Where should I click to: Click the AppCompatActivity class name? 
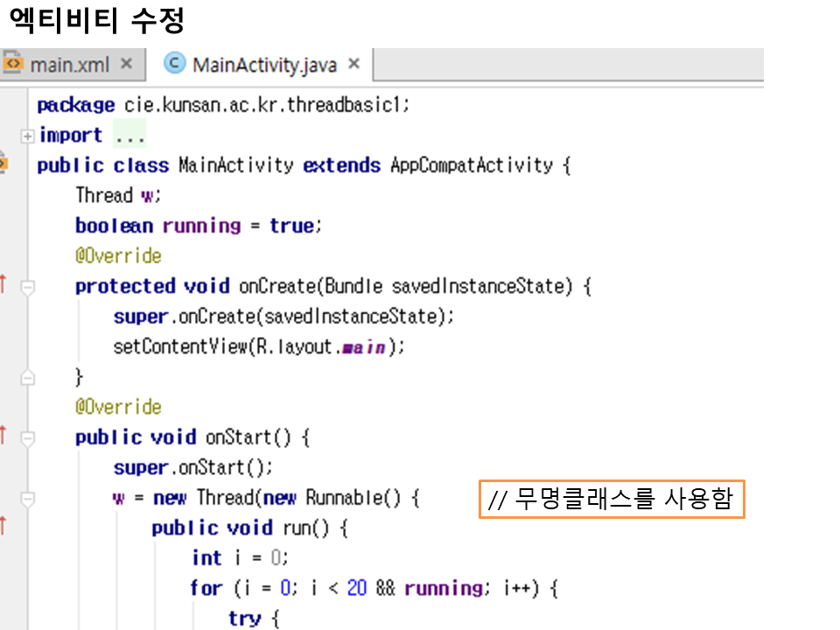click(x=472, y=165)
